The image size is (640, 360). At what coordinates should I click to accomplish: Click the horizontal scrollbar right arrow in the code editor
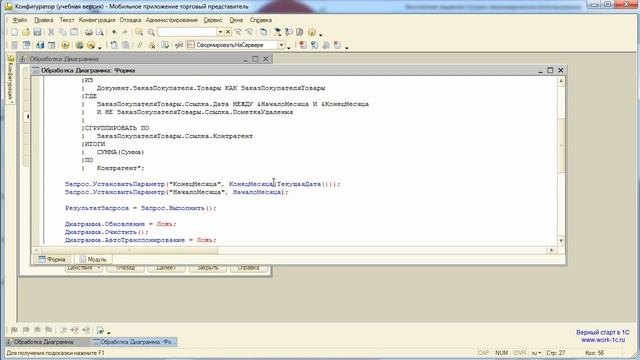tap(552, 250)
